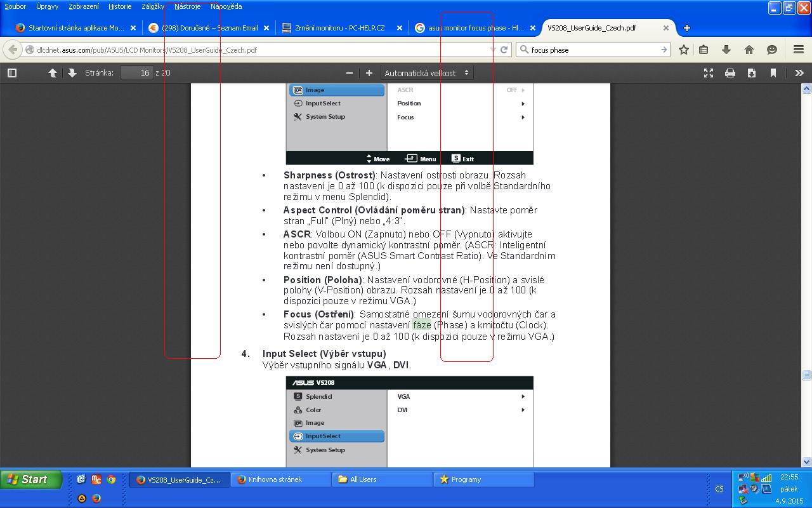Screen dimensions: 812x508
Task: Open the Nástroje menu
Action: point(187,6)
